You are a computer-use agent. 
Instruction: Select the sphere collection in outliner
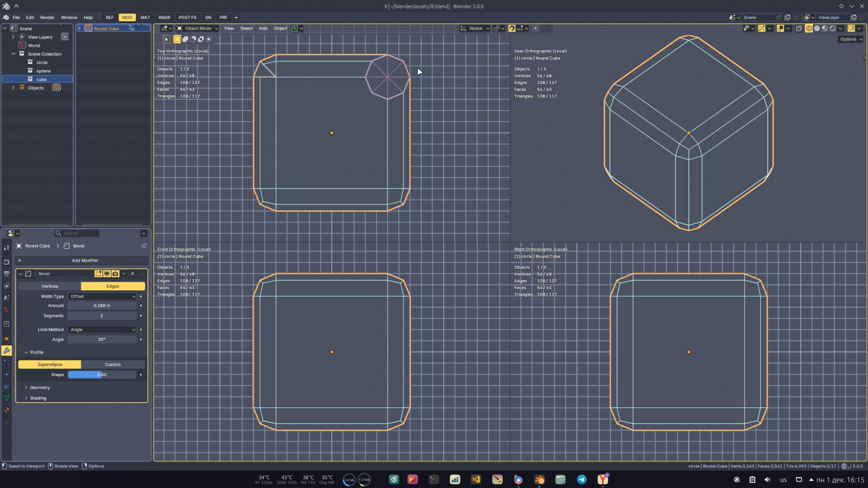pyautogui.click(x=43, y=71)
